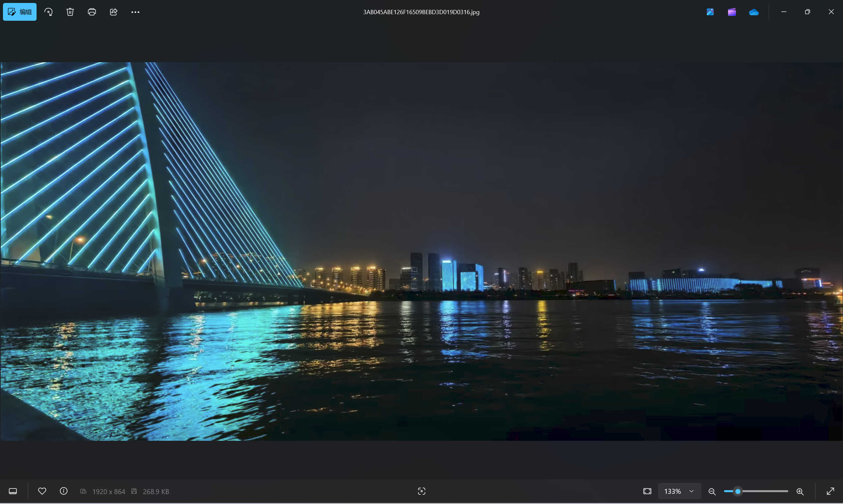
Task: Minimize the Photos window
Action: coord(784,12)
